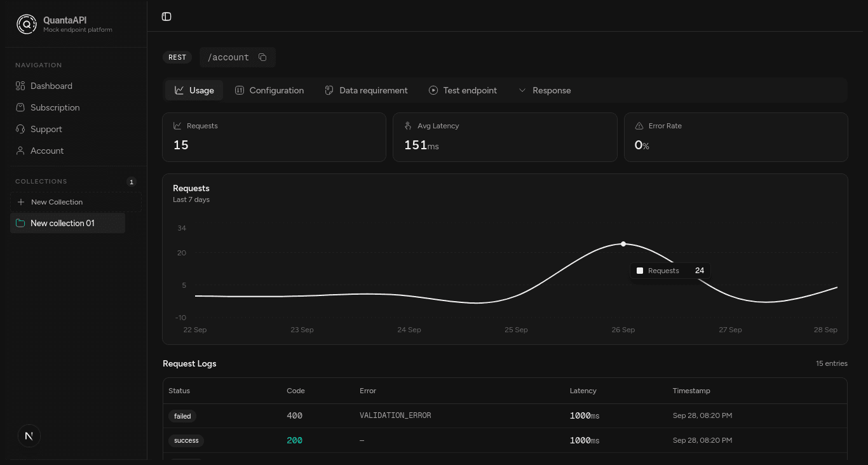Image resolution: width=868 pixels, height=465 pixels.
Task: Create a New Collection
Action: [76, 202]
